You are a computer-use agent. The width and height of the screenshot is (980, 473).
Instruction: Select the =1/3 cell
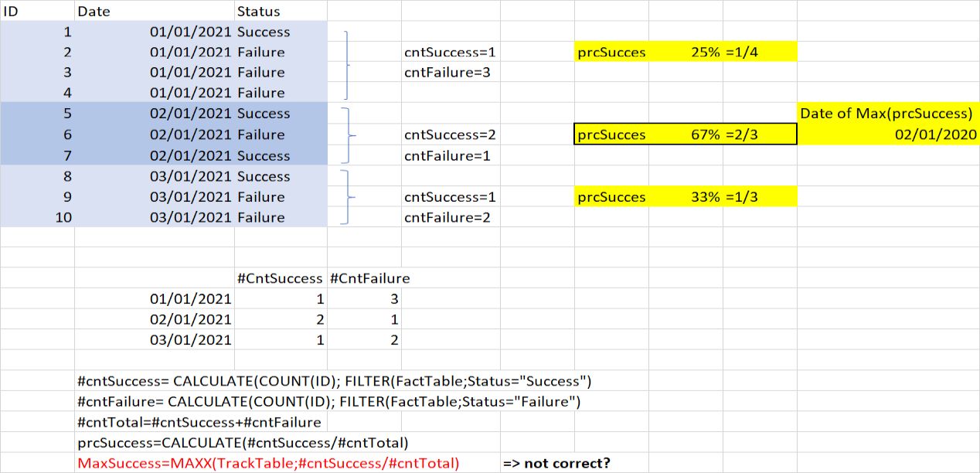[x=760, y=196]
